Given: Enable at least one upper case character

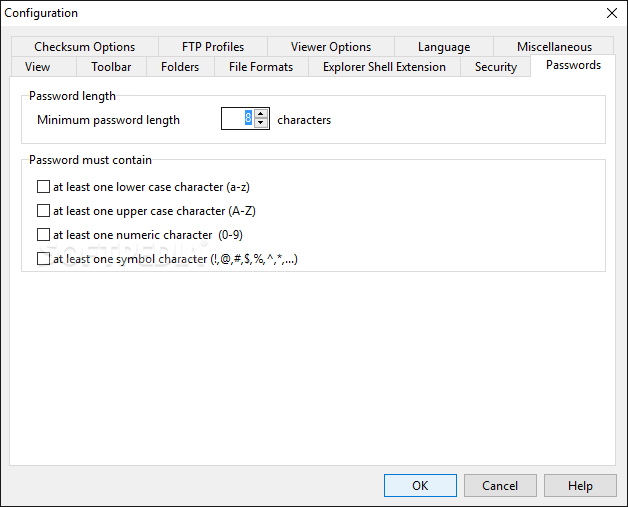Looking at the screenshot, I should (43, 211).
